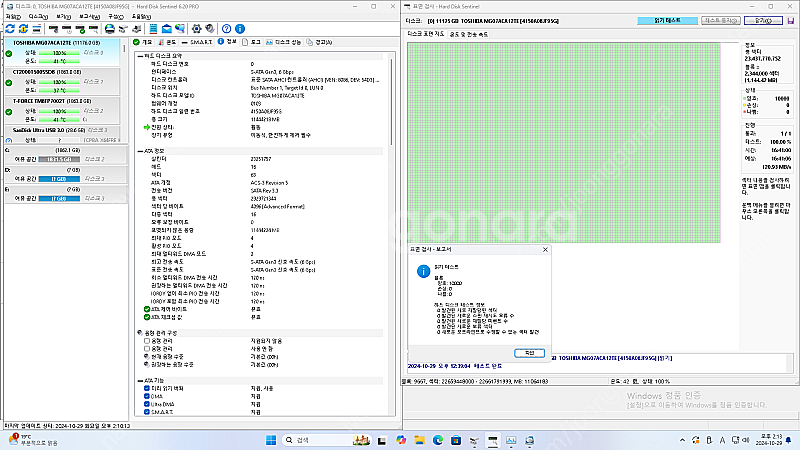Click the blue circular info toolbar icon
Viewport: 800px width, 450px height.
[240, 29]
